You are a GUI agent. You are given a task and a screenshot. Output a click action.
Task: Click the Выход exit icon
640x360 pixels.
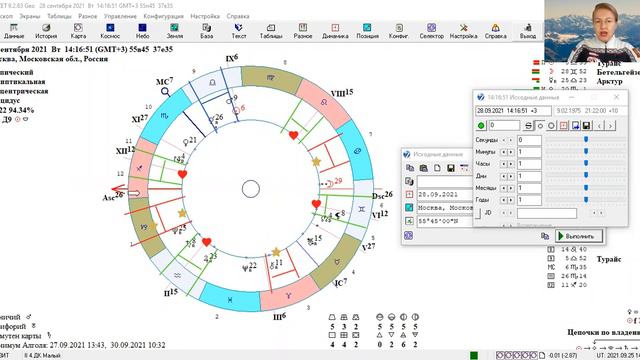528,31
